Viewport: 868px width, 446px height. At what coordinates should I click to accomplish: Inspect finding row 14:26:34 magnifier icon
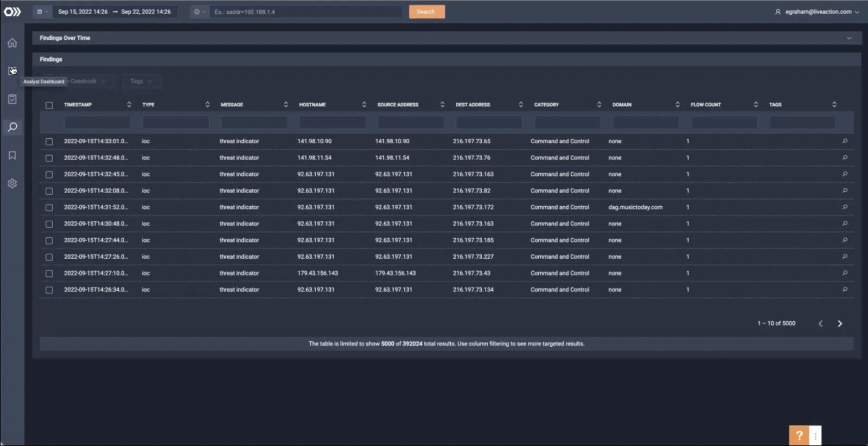(x=845, y=289)
